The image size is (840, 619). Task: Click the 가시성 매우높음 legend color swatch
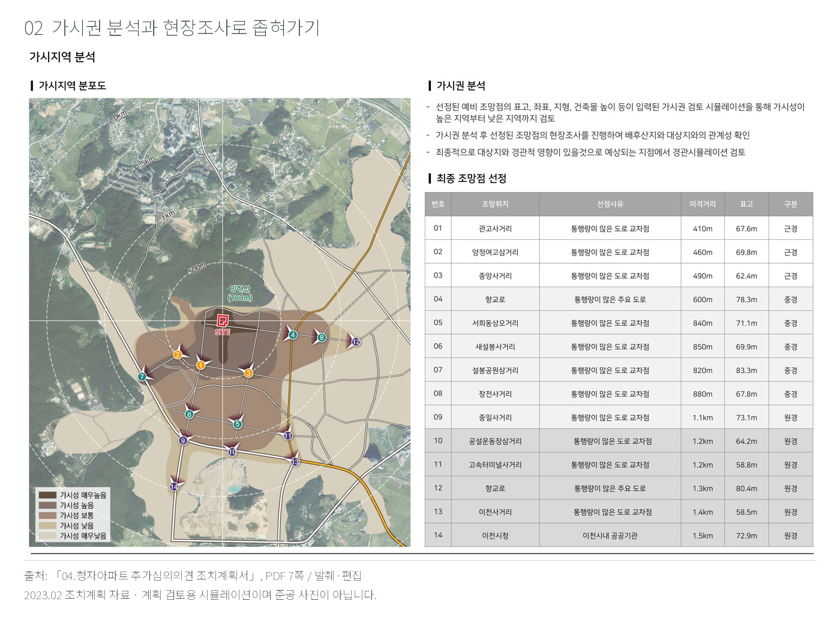(x=47, y=495)
